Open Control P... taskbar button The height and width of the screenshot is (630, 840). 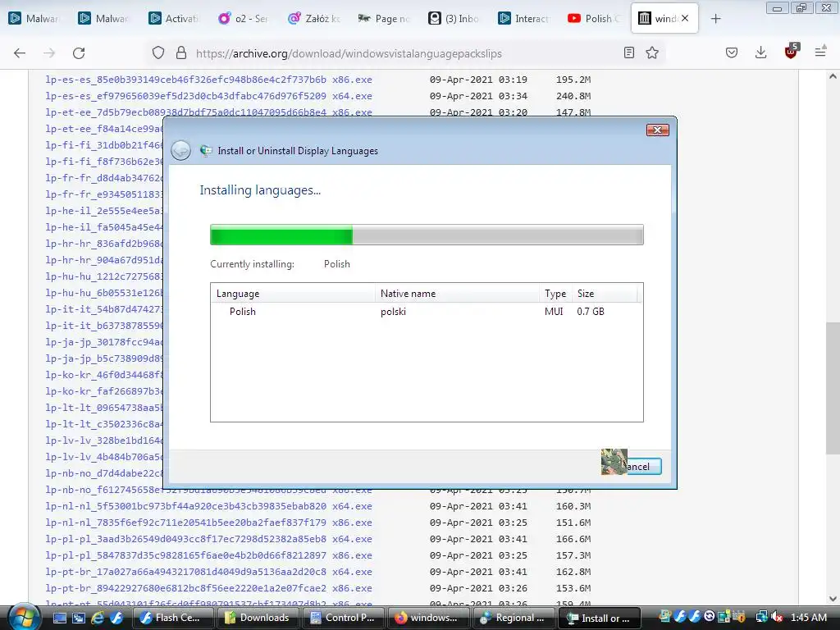click(x=344, y=618)
